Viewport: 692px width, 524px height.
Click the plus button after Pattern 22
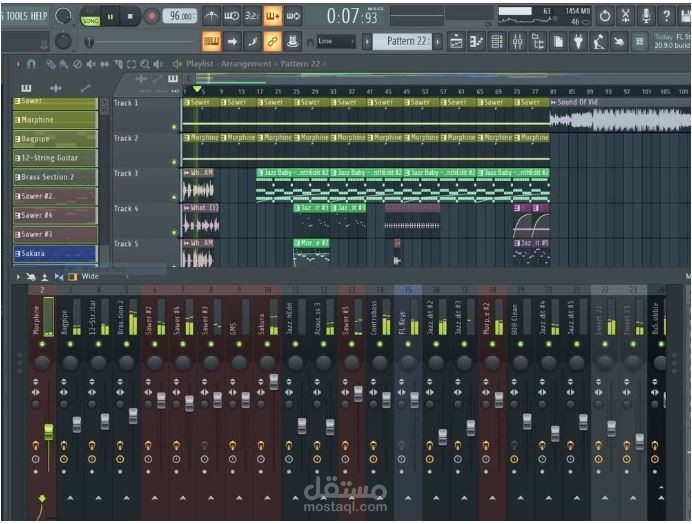click(x=437, y=42)
